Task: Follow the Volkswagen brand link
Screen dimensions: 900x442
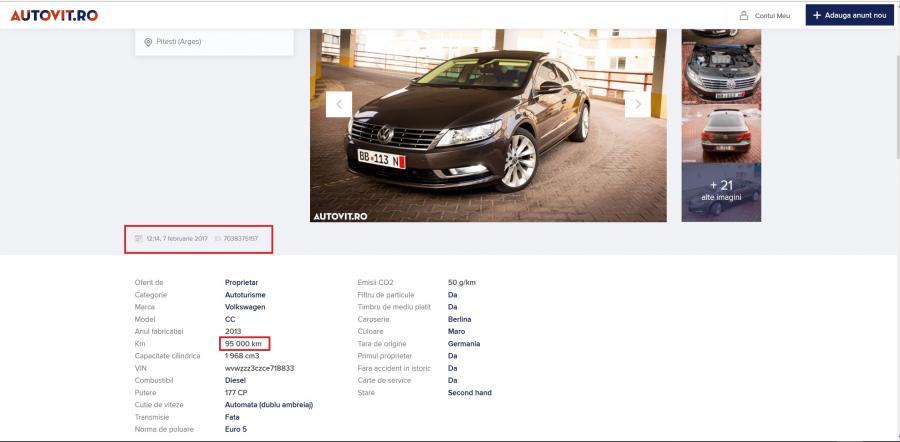Action: pyautogui.click(x=245, y=307)
